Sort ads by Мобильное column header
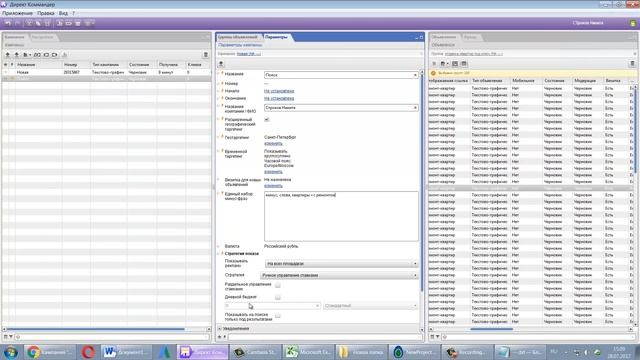This screenshot has height=360, width=640. (x=526, y=81)
